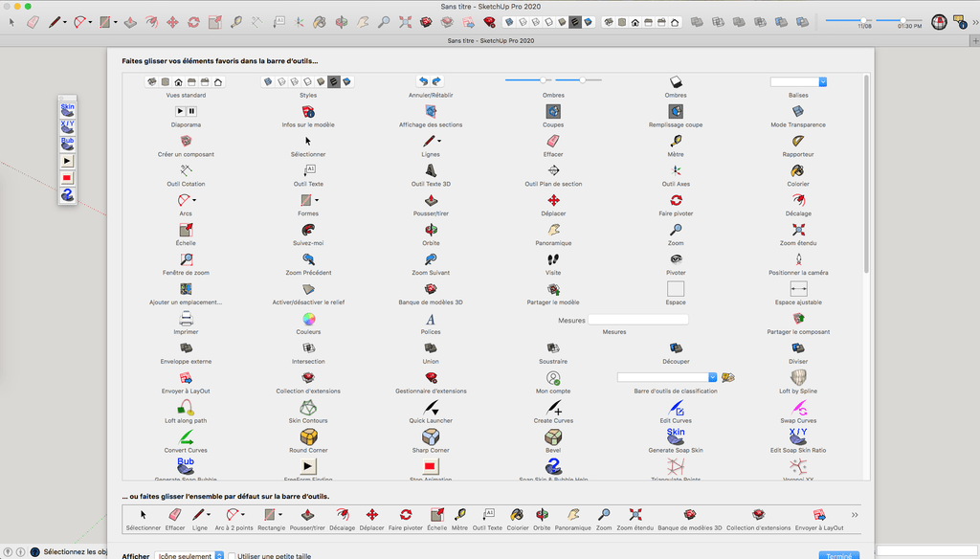The image size is (980, 559).
Task: Click the Quick Launcher icon
Action: point(431,407)
